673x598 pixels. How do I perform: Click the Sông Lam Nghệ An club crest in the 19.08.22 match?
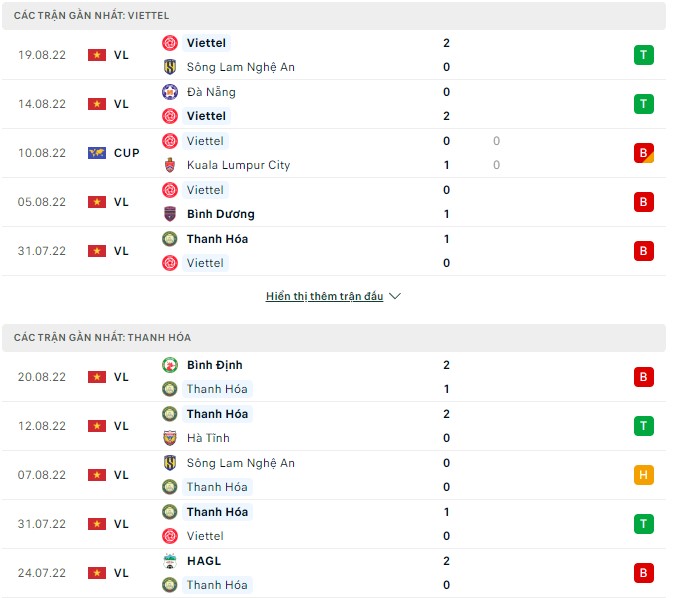(x=170, y=67)
